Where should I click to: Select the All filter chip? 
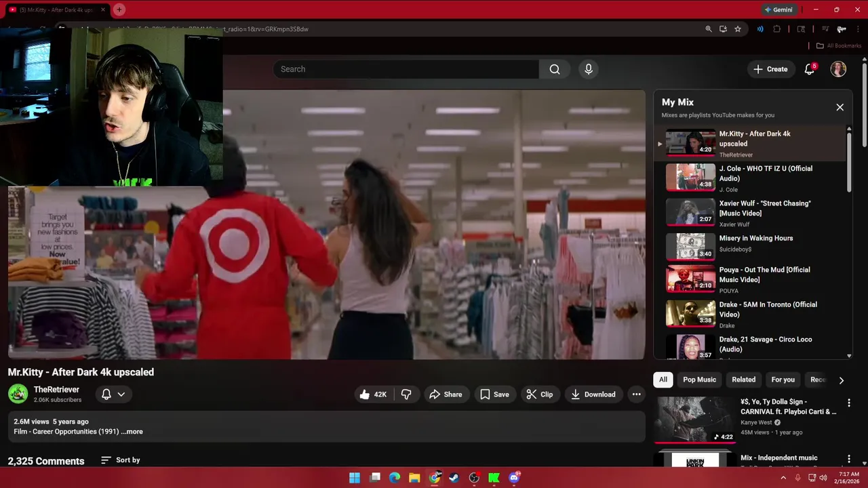[663, 380]
